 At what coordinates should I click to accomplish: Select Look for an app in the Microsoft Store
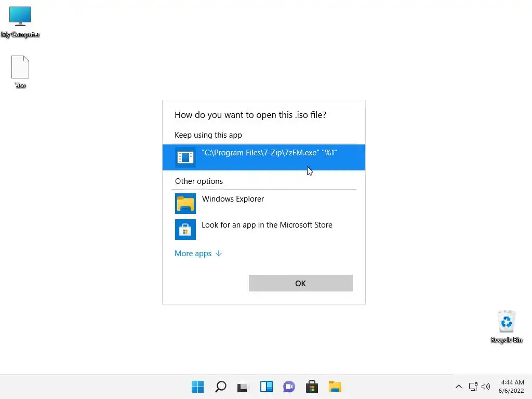[x=263, y=229]
